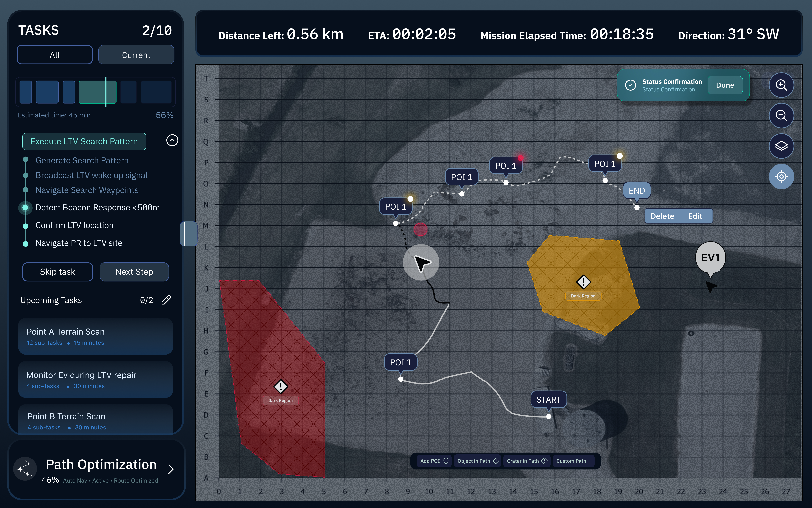812x508 pixels.
Task: Click the red hazard circle on the map
Action: pyautogui.click(x=420, y=229)
